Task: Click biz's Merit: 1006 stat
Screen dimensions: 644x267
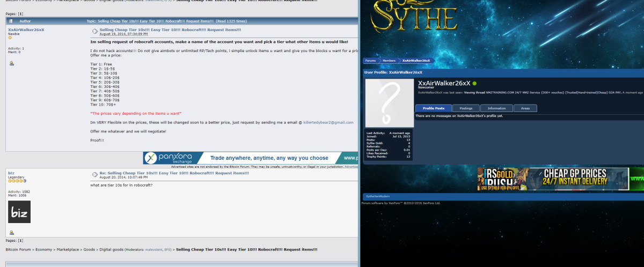Action: point(18,196)
